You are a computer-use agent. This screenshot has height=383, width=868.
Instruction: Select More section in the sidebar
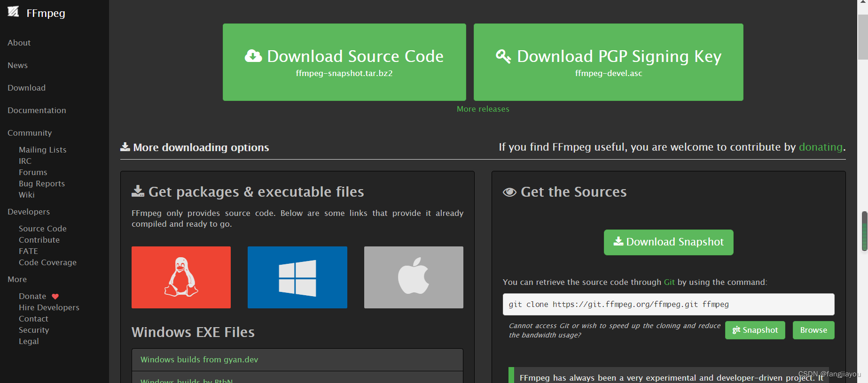pos(17,279)
